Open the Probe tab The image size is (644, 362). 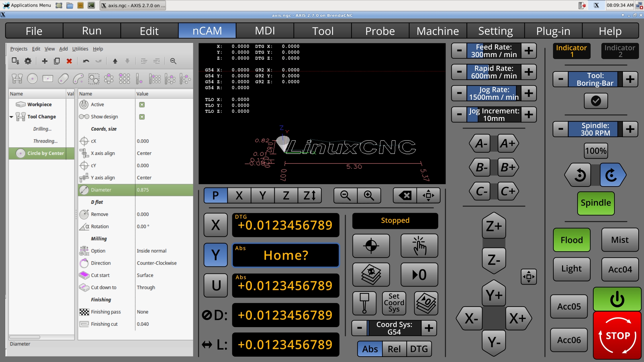[x=380, y=31]
